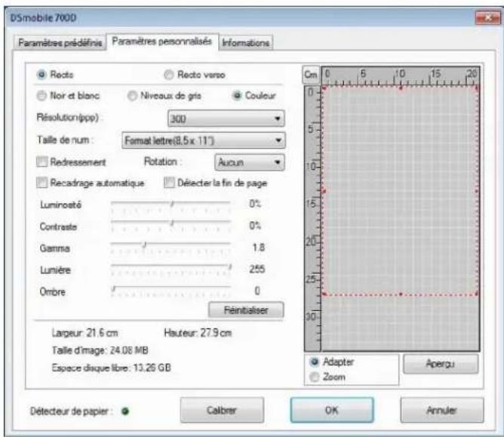Click the Annuler button

pyautogui.click(x=442, y=411)
